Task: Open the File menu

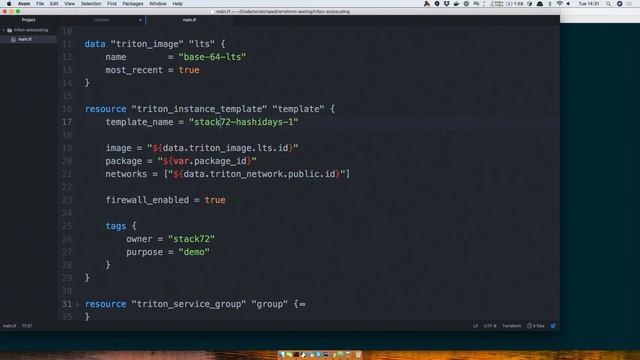Action: (40, 4)
